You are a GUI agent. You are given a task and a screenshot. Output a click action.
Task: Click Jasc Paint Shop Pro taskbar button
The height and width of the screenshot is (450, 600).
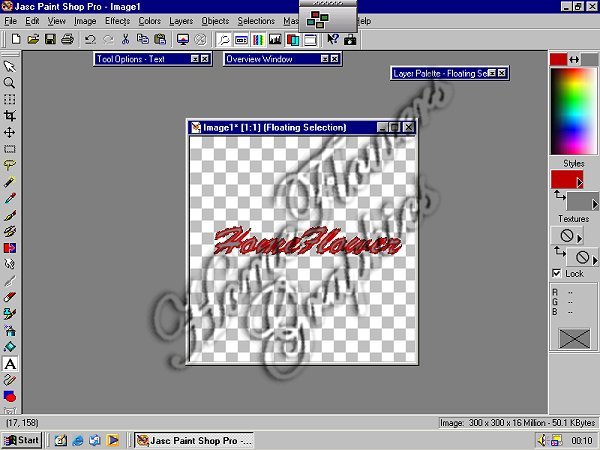[194, 440]
